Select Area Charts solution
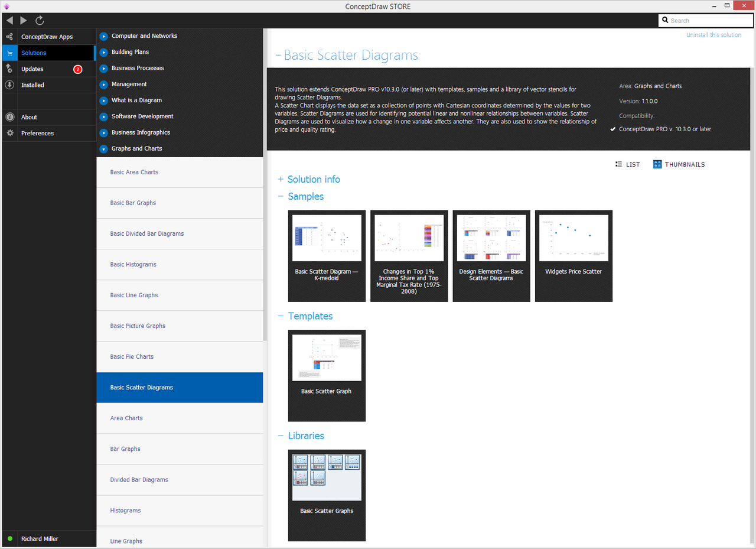 180,418
